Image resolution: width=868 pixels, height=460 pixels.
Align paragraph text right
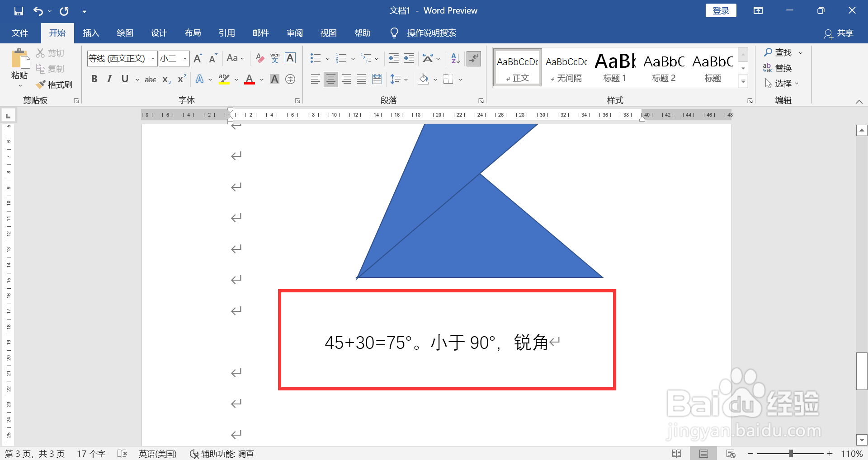coord(346,79)
